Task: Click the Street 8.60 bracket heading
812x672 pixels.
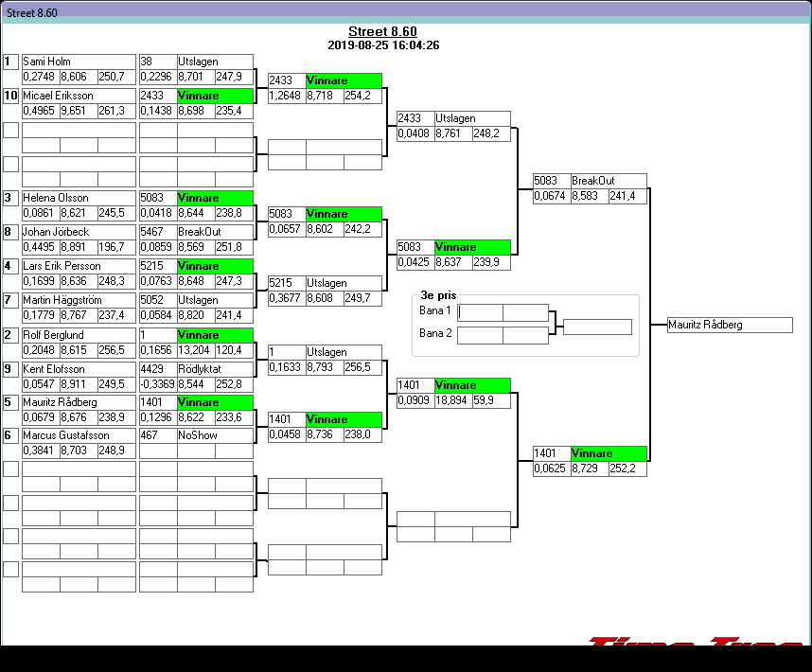Action: pyautogui.click(x=382, y=32)
